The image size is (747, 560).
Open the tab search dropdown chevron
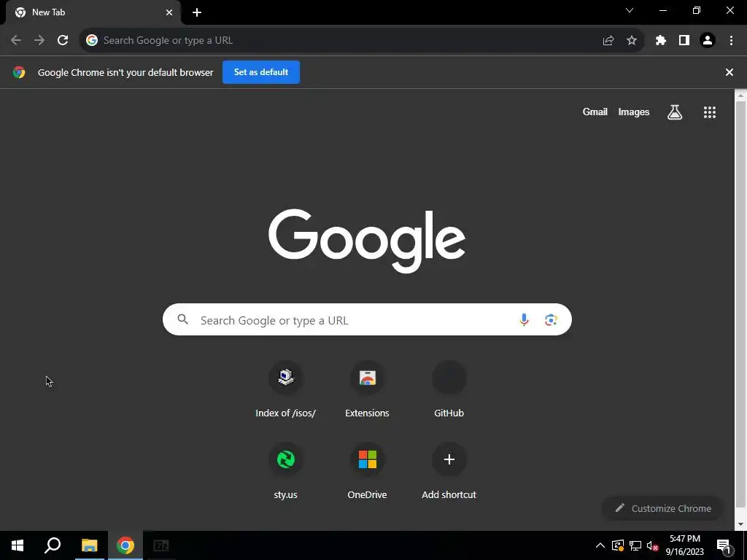630,10
